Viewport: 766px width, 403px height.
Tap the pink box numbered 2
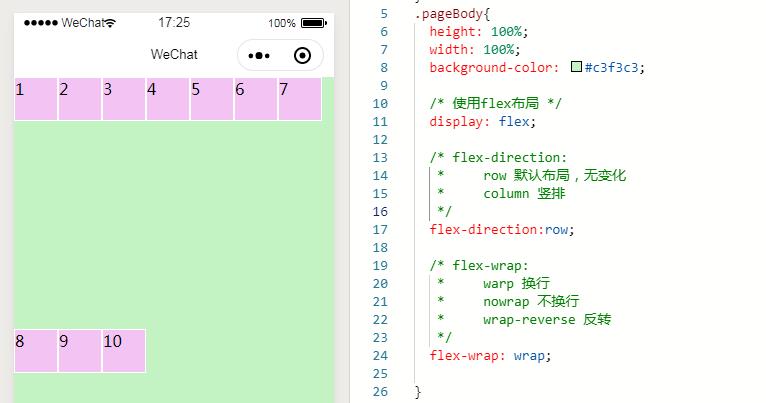pos(80,99)
